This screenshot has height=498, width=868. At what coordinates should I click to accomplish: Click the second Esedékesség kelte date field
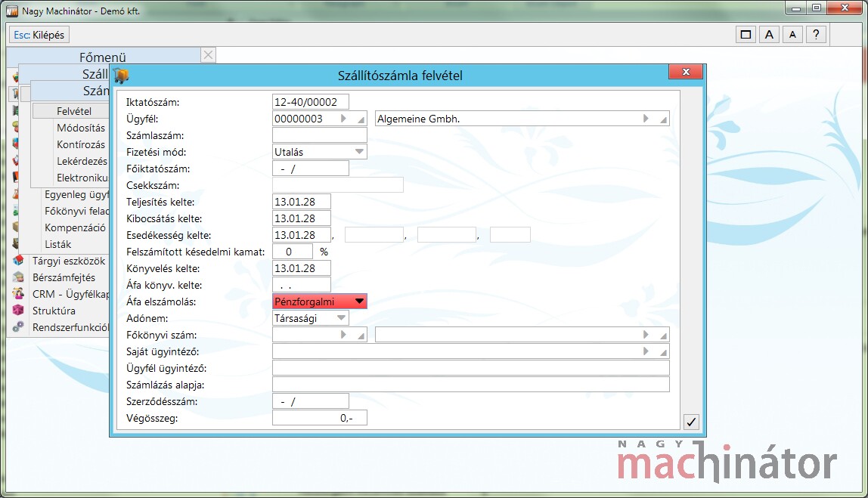374,234
